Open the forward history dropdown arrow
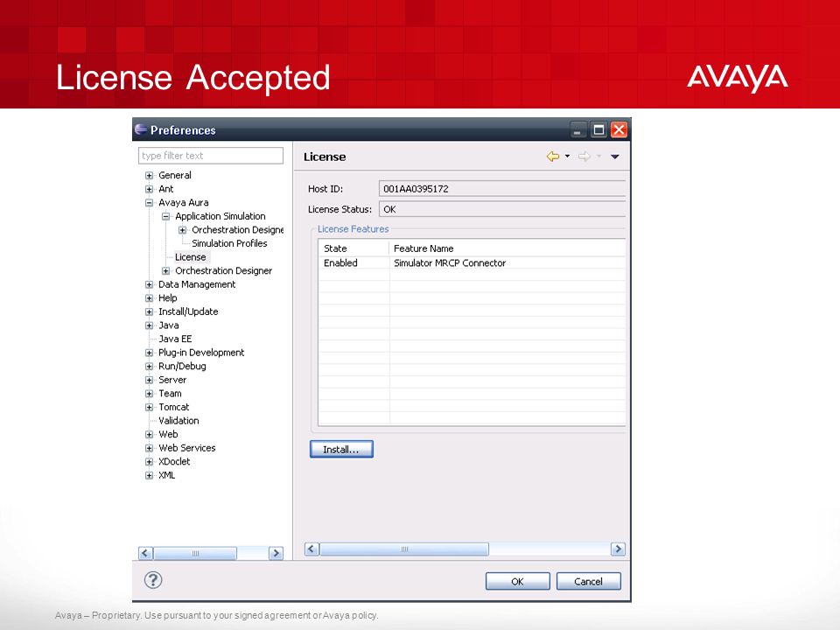The image size is (840, 630). [598, 157]
